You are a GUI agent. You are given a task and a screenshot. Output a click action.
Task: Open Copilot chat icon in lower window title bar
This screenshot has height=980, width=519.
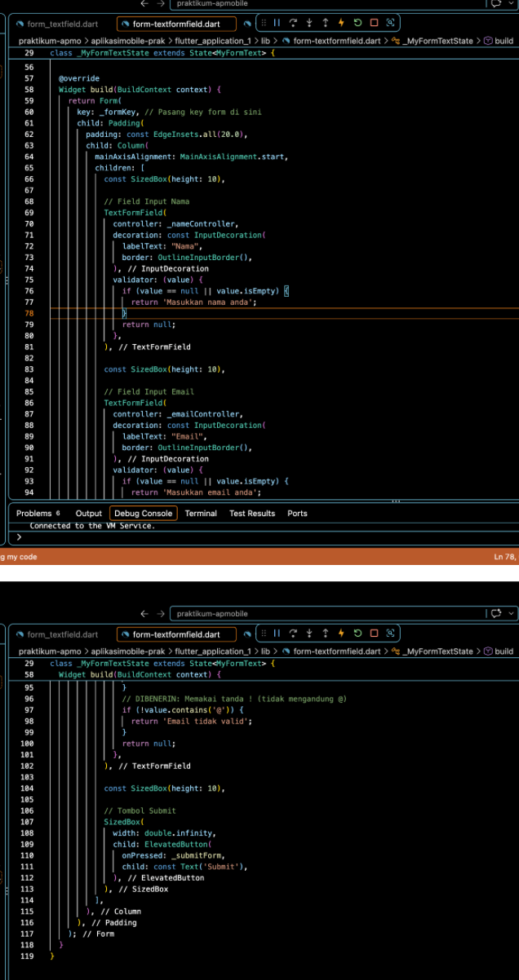tap(495, 613)
